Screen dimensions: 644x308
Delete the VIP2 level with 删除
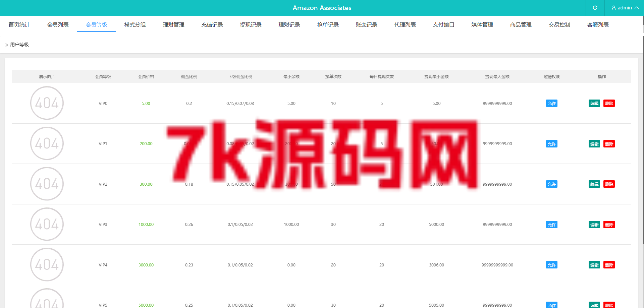[609, 184]
